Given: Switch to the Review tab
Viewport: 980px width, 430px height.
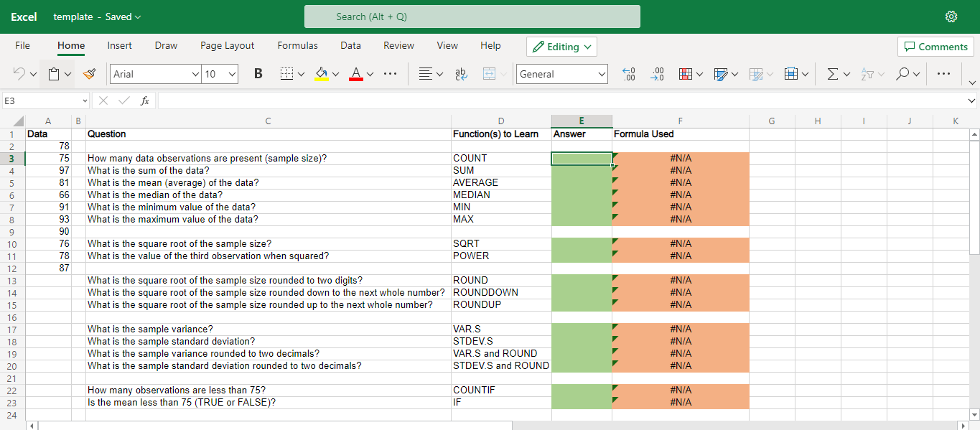Looking at the screenshot, I should [398, 46].
